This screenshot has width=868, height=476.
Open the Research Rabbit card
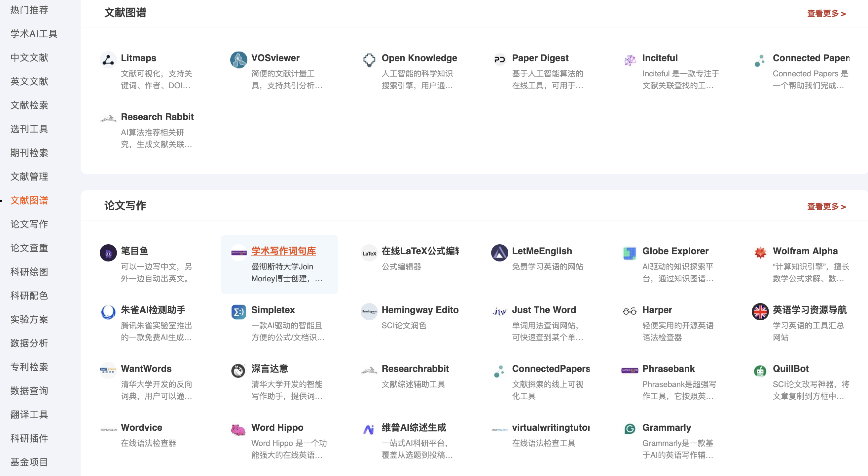pos(157,117)
